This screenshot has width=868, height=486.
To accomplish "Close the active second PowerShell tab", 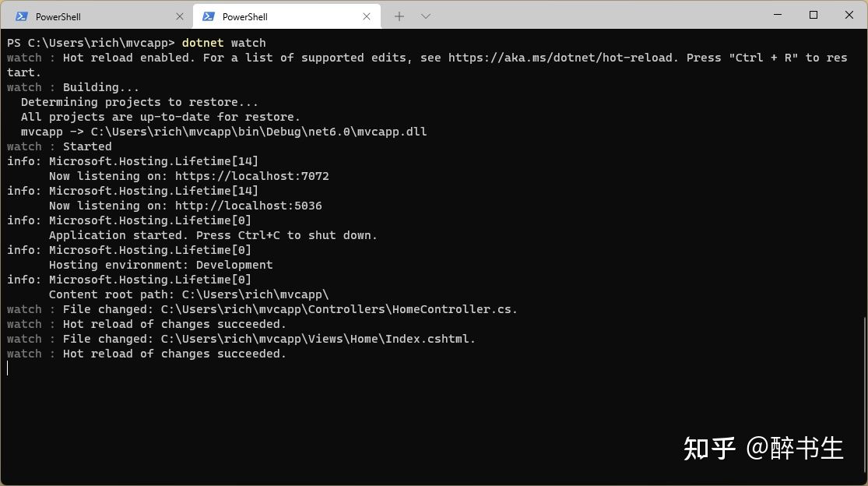I will [x=367, y=16].
